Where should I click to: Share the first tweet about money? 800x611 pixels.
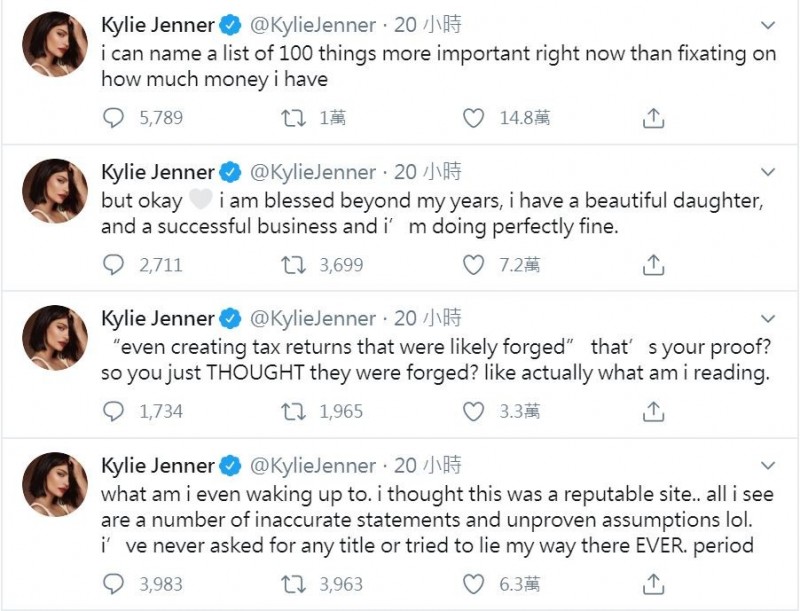click(x=653, y=118)
